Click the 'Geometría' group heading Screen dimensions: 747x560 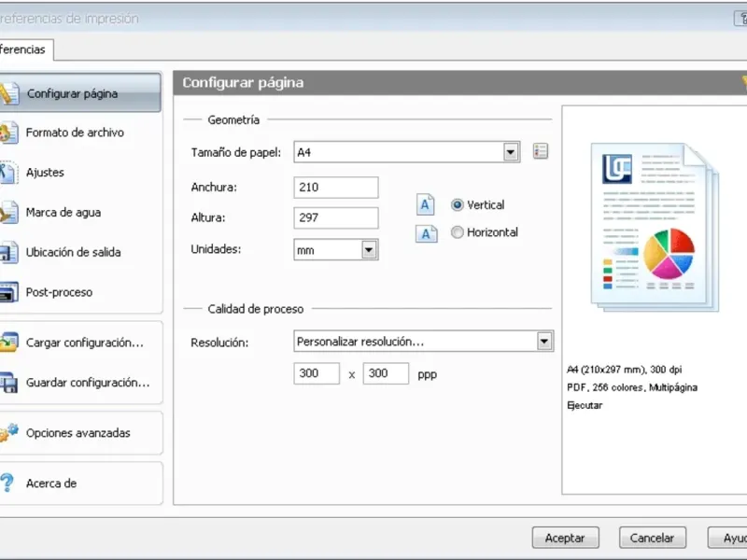tap(233, 120)
